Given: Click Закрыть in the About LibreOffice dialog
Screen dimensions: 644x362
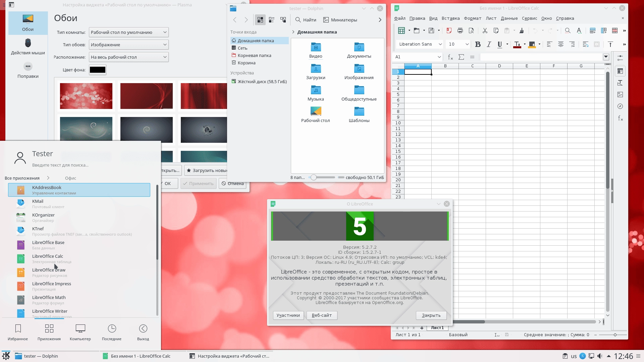Looking at the screenshot, I should pyautogui.click(x=431, y=315).
